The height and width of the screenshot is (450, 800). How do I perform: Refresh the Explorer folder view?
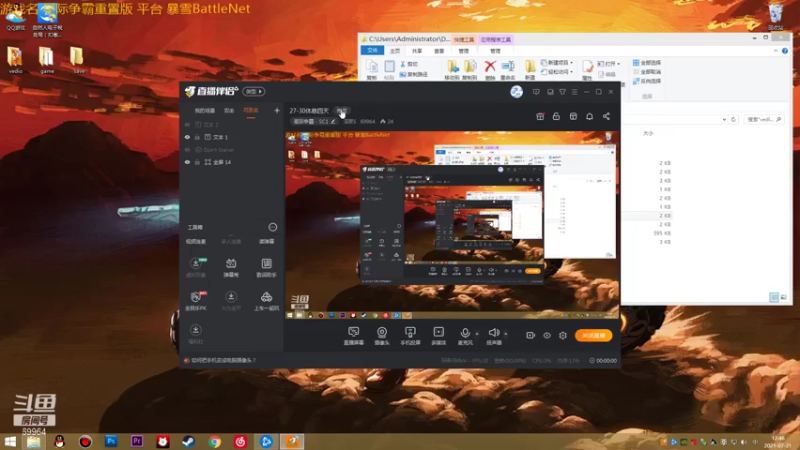[733, 119]
